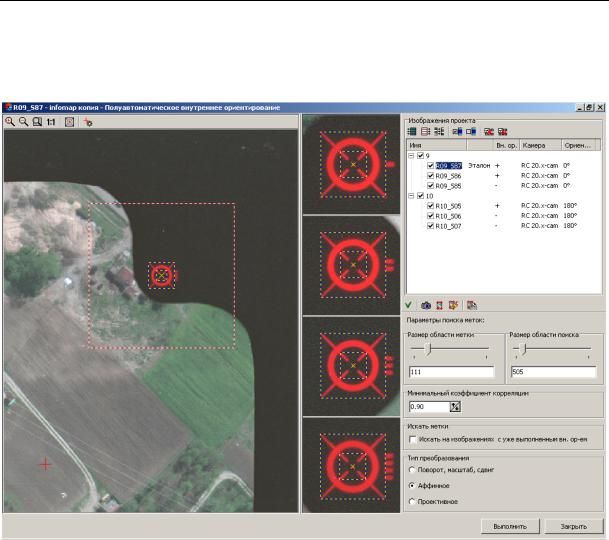609x540 pixels.
Task: Click the green list icon in project images toolbar
Action: pos(412,132)
